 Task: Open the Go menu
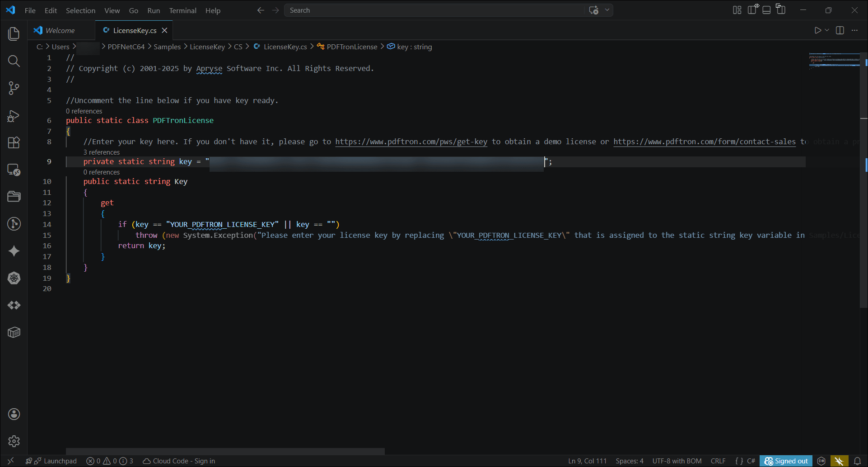(134, 10)
